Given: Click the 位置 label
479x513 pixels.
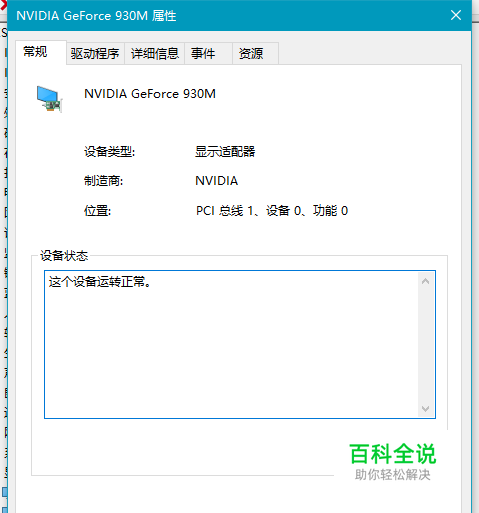Looking at the screenshot, I should pyautogui.click(x=98, y=211).
